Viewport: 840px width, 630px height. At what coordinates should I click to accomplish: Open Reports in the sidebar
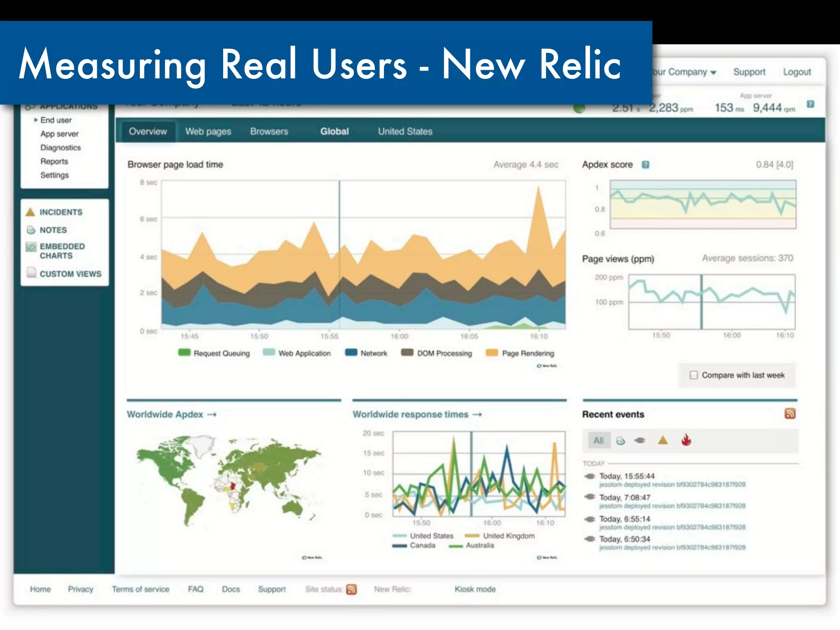coord(54,161)
